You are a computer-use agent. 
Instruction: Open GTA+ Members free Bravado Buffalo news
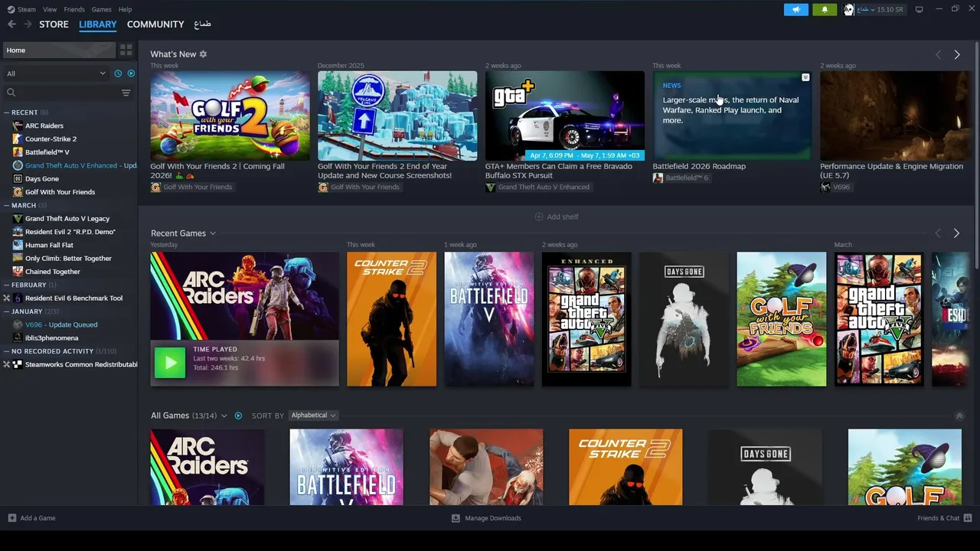[x=560, y=171]
